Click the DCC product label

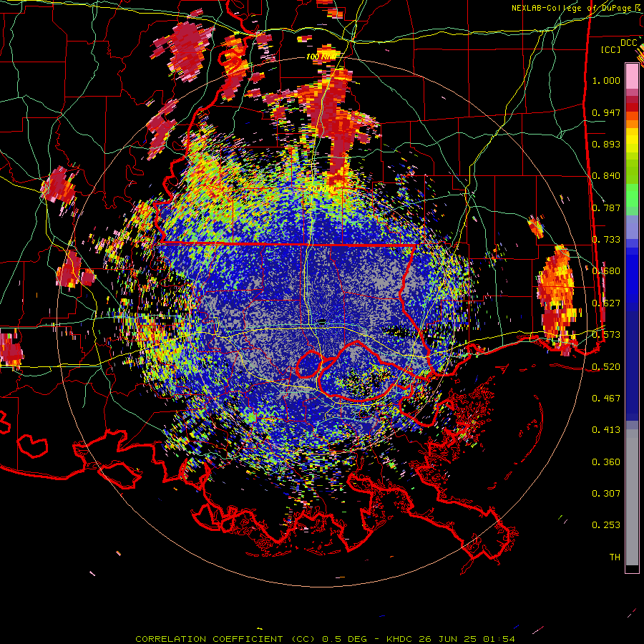pyautogui.click(x=629, y=43)
